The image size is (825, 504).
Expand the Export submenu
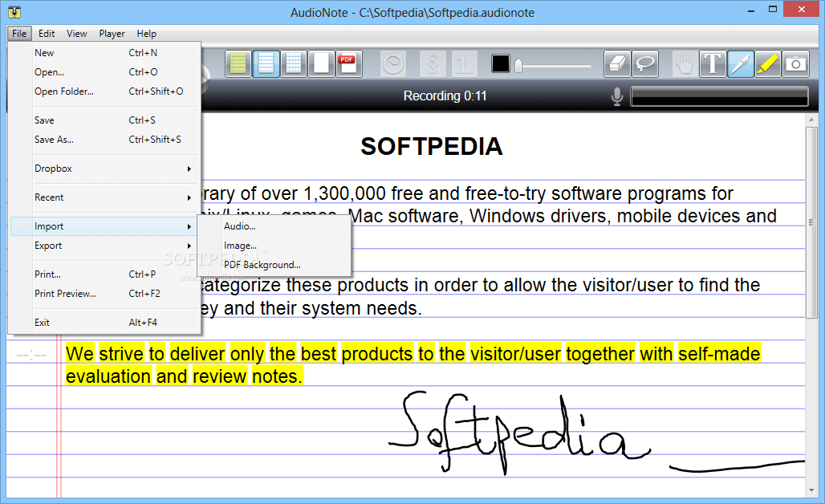coord(104,246)
